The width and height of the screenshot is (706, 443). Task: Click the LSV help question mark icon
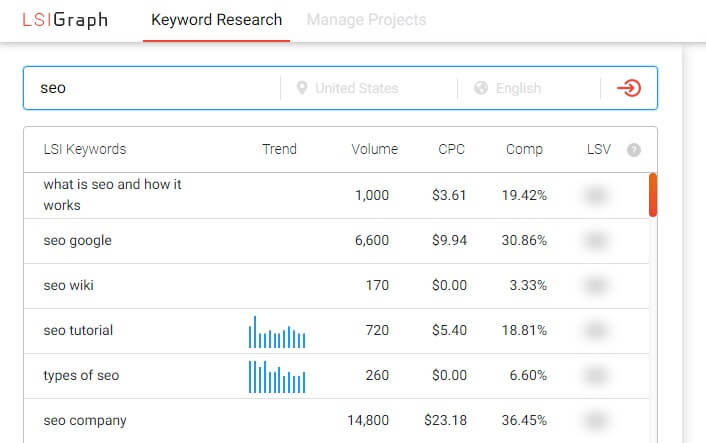point(633,150)
